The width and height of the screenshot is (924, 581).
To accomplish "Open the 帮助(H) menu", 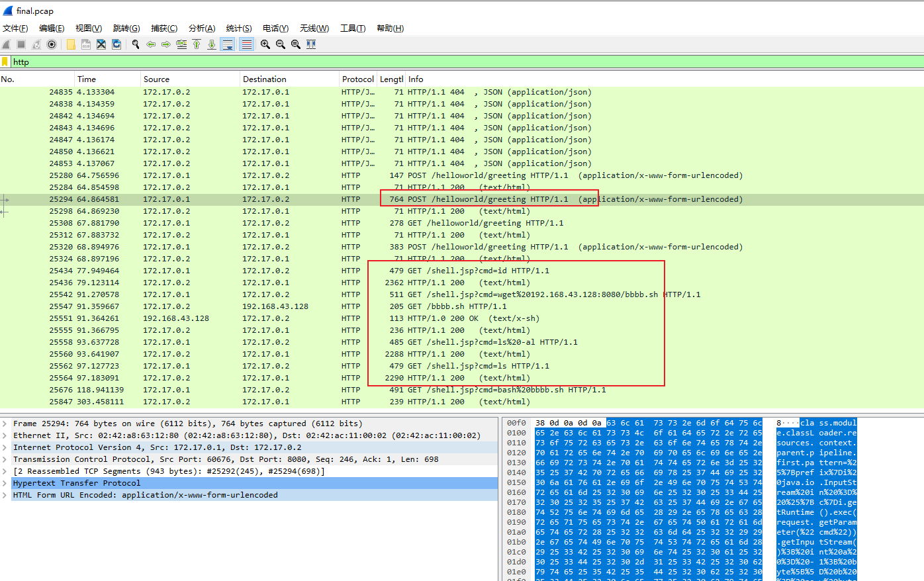I will click(x=391, y=28).
